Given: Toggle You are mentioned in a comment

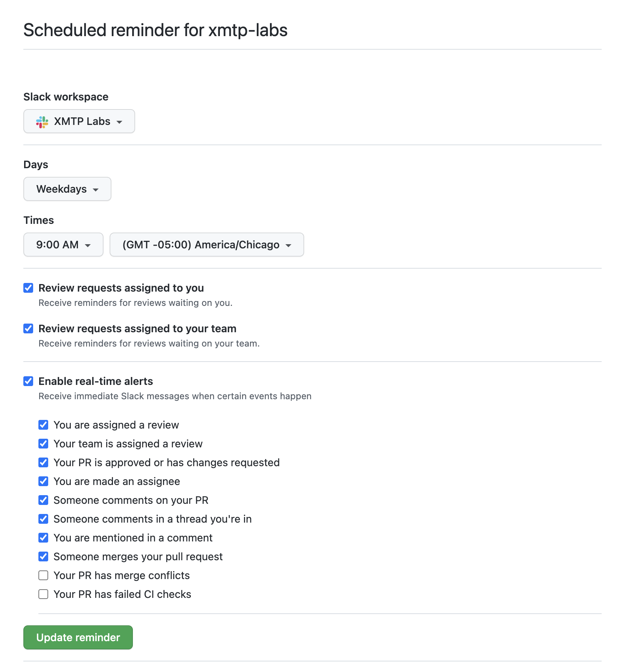Looking at the screenshot, I should 43,538.
